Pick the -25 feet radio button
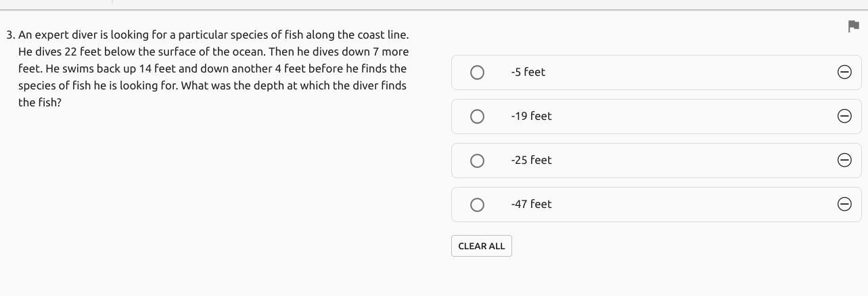Image resolution: width=868 pixels, height=296 pixels. (x=477, y=161)
